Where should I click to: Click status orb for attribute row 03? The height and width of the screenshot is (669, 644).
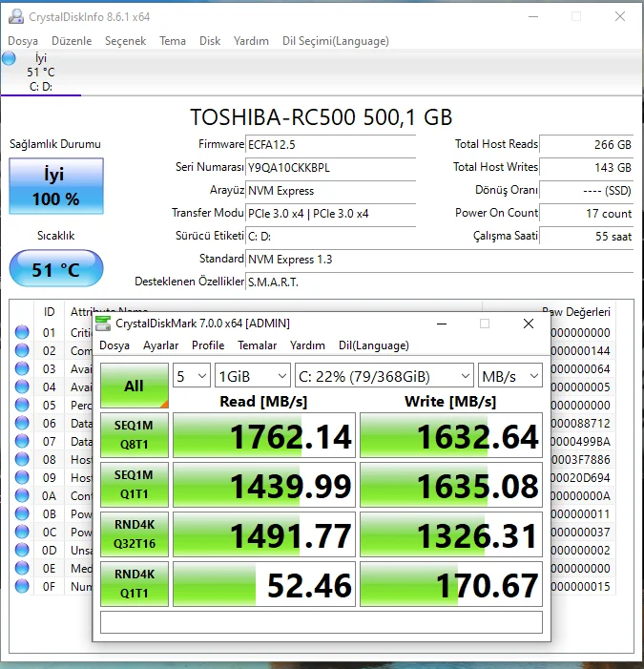(x=22, y=368)
